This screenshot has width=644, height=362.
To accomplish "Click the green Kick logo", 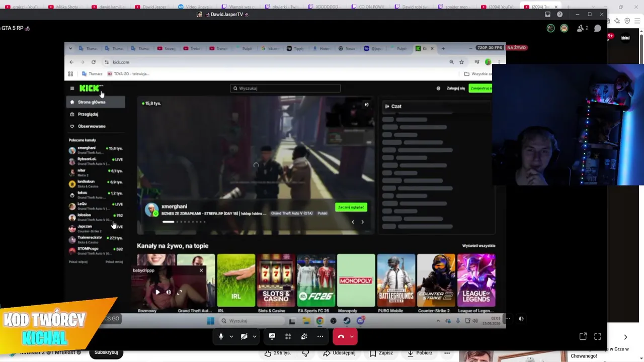I will click(x=91, y=88).
